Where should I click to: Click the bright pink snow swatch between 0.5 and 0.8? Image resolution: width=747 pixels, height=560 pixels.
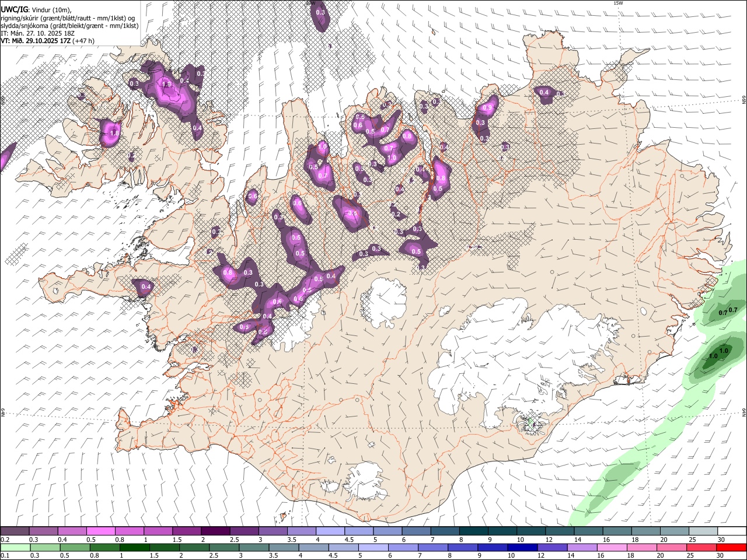(100, 531)
